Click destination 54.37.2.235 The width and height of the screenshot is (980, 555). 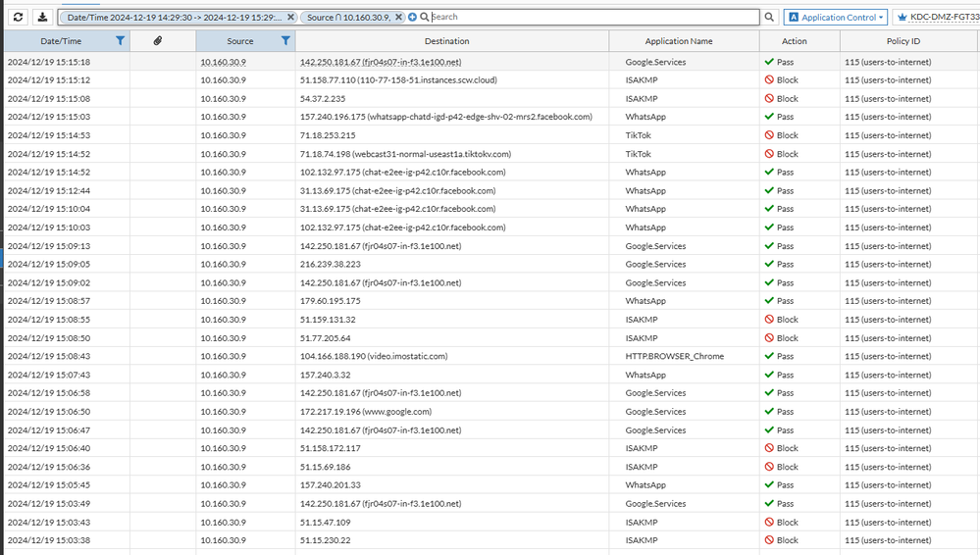(323, 99)
